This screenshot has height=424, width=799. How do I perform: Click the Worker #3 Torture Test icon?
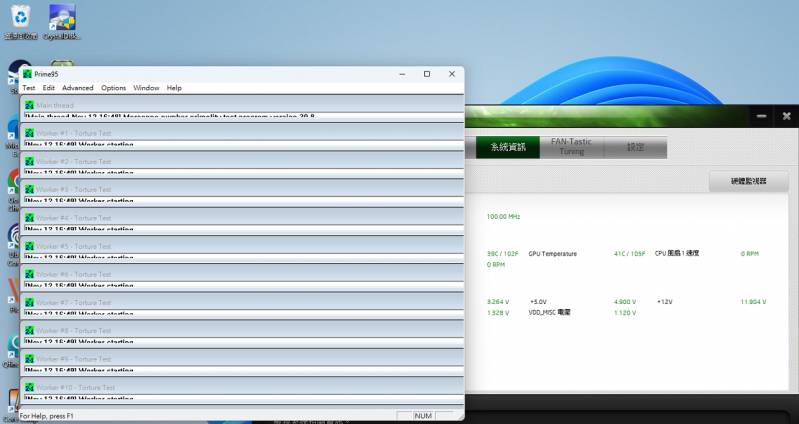29,189
